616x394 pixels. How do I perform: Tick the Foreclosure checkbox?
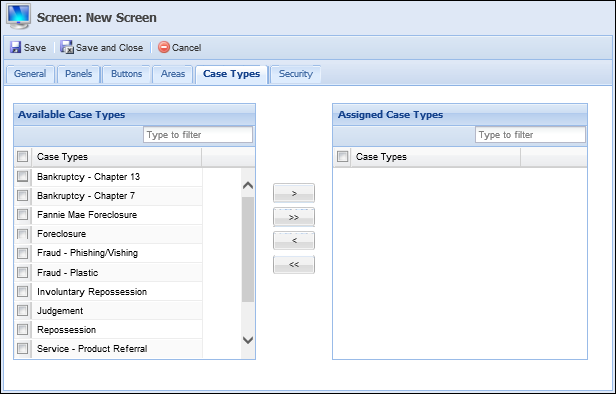pos(23,234)
